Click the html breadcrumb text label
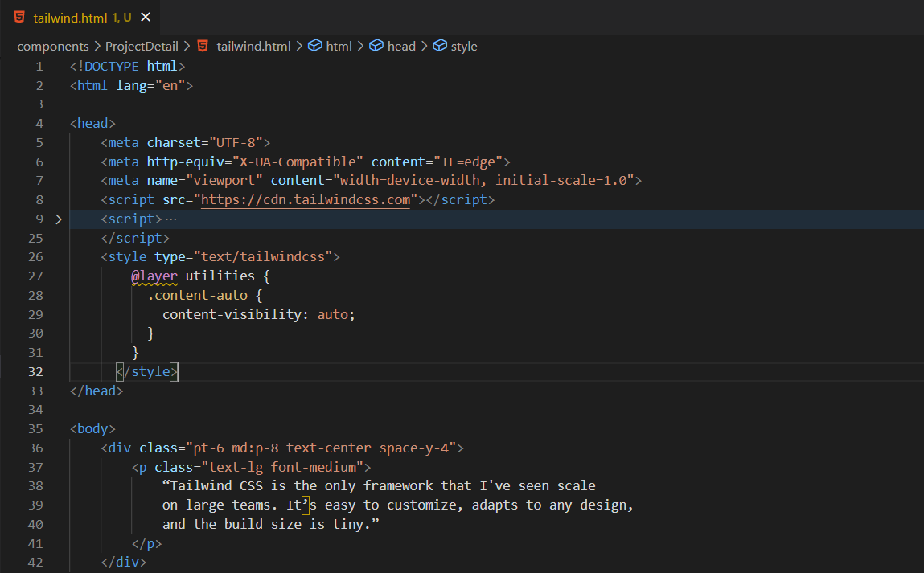 [x=339, y=46]
